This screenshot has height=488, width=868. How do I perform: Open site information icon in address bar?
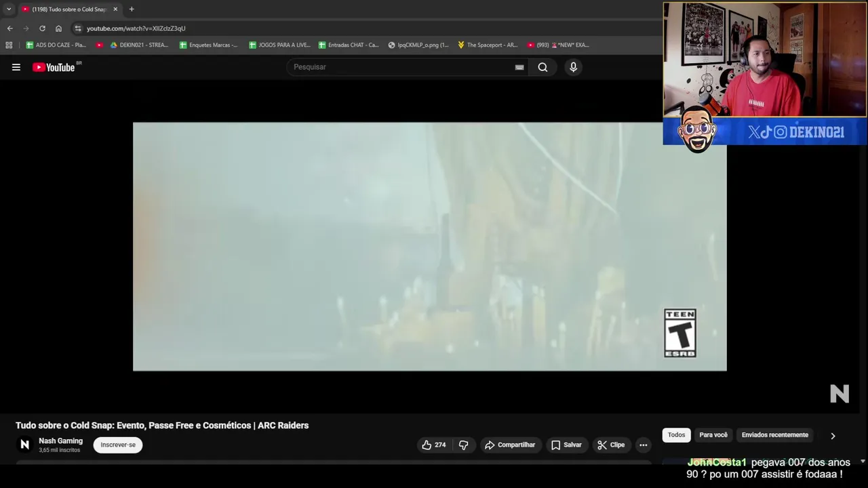(78, 28)
